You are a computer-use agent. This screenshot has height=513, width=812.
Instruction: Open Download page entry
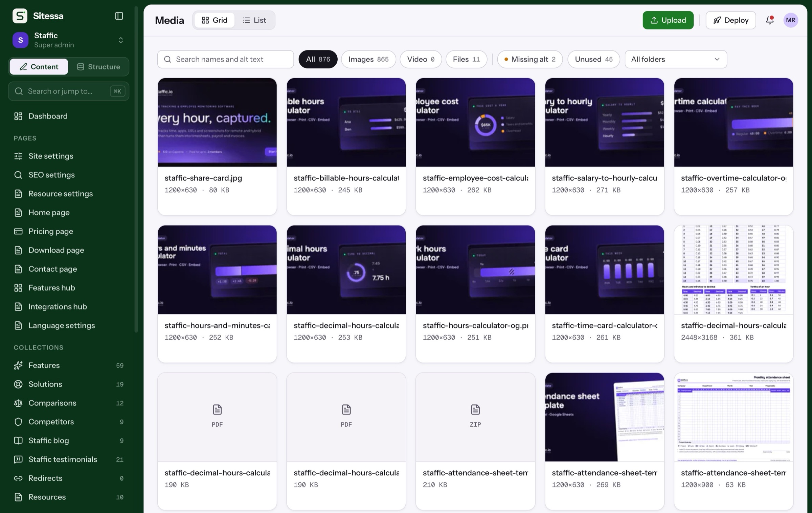[x=68, y=250]
